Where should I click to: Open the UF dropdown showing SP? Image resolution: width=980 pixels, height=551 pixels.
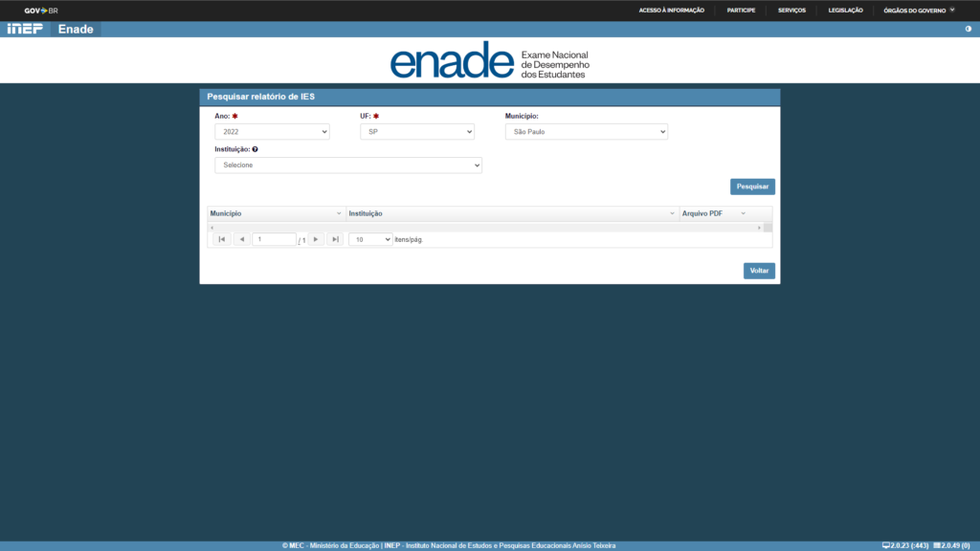tap(417, 132)
